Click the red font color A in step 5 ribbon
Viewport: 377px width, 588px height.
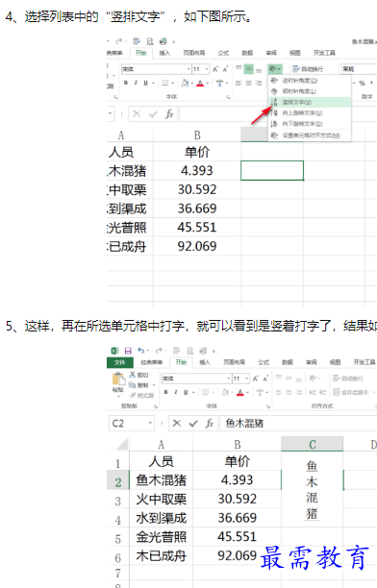click(240, 392)
